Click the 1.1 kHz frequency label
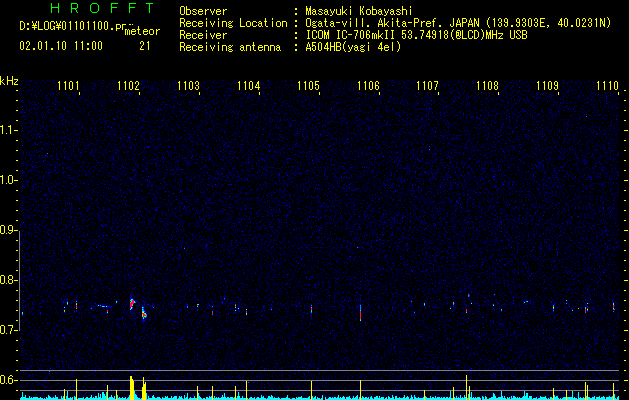 (9, 131)
